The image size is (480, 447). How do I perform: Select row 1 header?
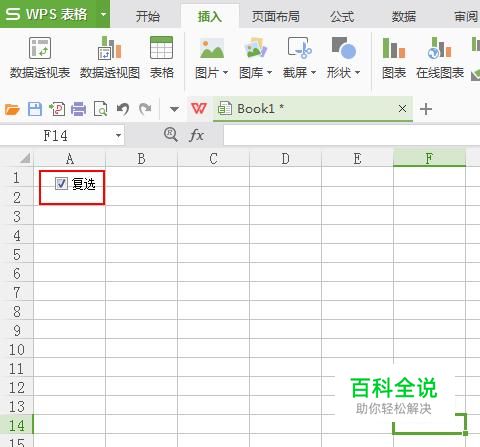(x=17, y=178)
